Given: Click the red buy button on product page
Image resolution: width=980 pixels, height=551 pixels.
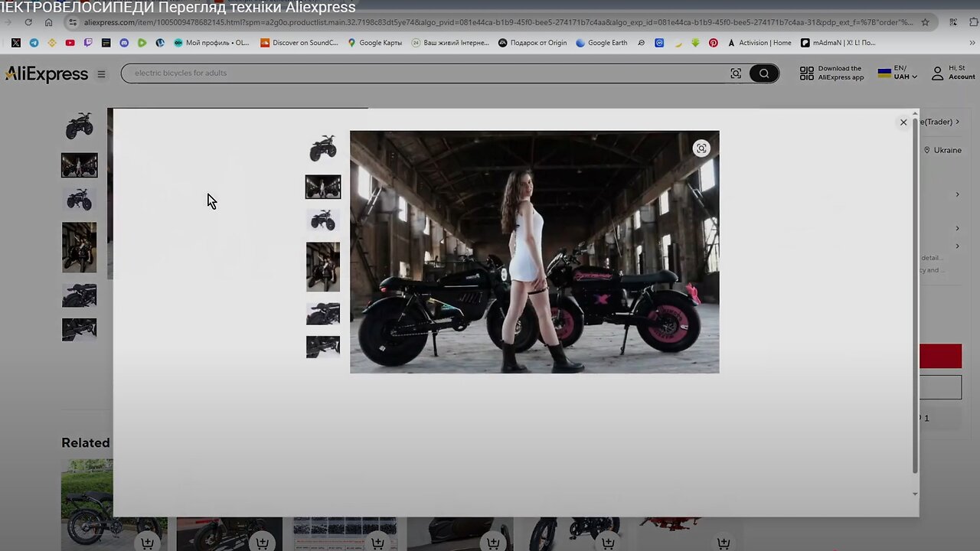Looking at the screenshot, I should click(940, 356).
